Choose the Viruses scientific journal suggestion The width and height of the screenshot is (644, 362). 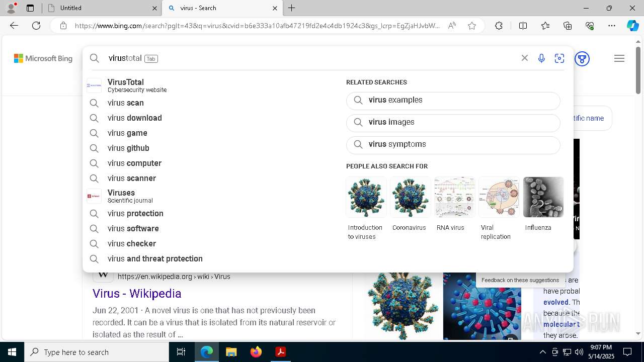[208, 196]
